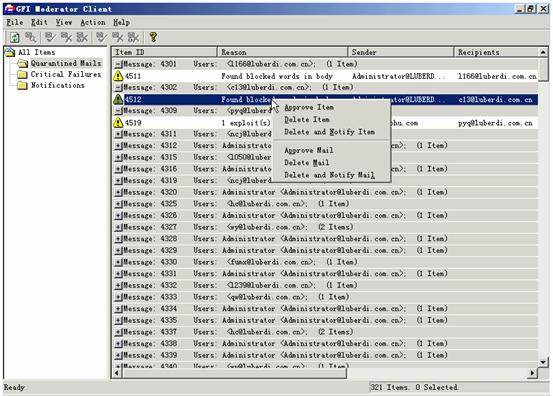The height and width of the screenshot is (396, 553).
Task: Click the green refresh toolbar icon
Action: click(x=14, y=37)
